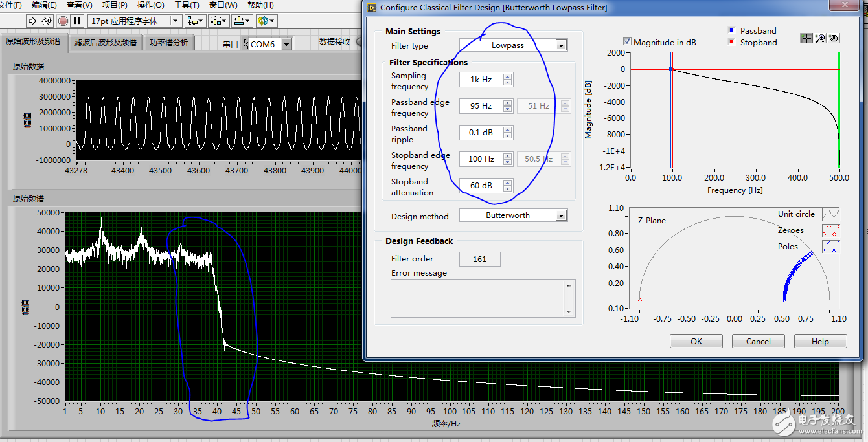Open the 工具(T) menu
Image resolution: width=868 pixels, height=442 pixels.
point(187,5)
